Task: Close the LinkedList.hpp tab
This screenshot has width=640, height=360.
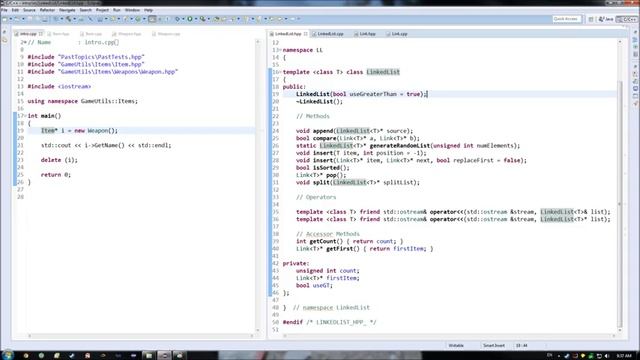Action: pyautogui.click(x=305, y=34)
